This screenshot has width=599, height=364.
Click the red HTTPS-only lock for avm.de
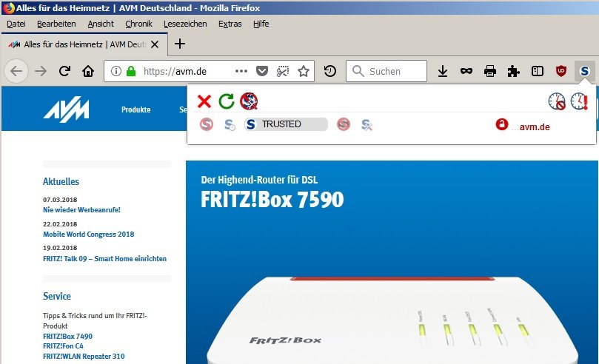pos(501,124)
